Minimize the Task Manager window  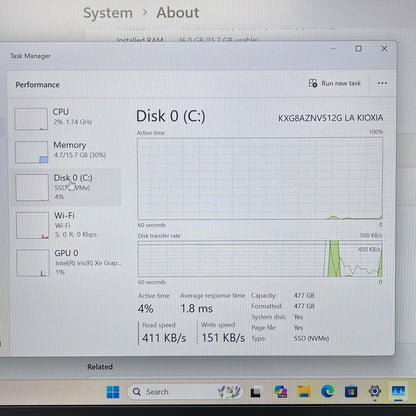333,49
